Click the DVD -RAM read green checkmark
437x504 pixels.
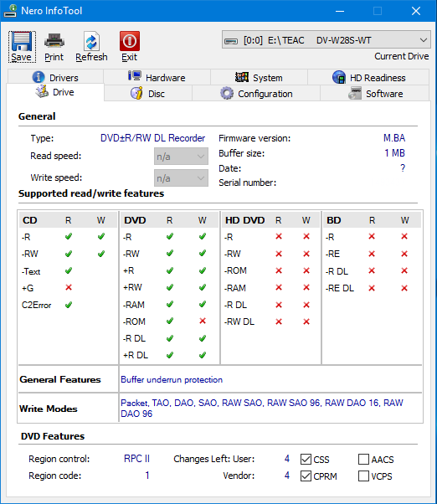[170, 304]
